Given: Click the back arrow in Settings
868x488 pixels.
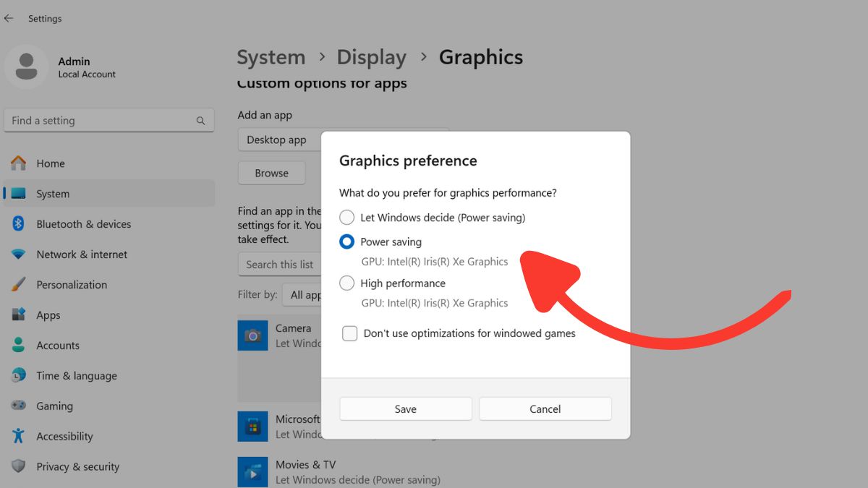Looking at the screenshot, I should 9,19.
